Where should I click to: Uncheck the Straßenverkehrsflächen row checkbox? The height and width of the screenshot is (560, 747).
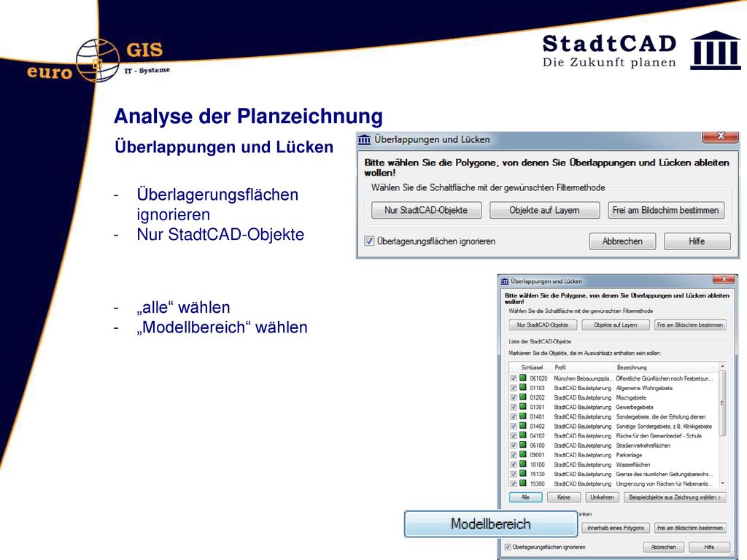514,446
